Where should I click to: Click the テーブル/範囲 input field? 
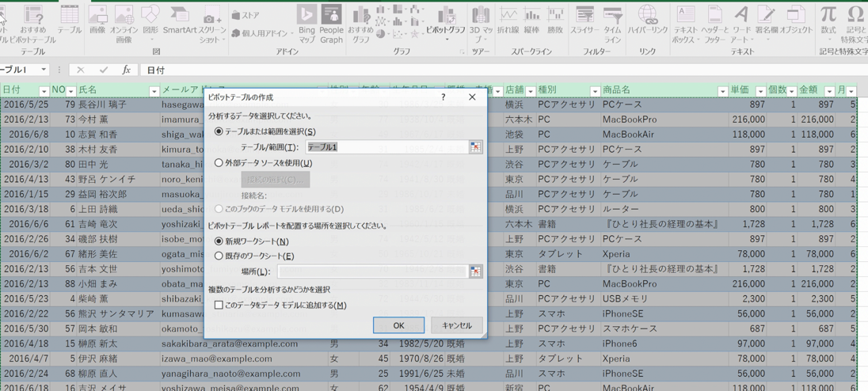tap(387, 146)
